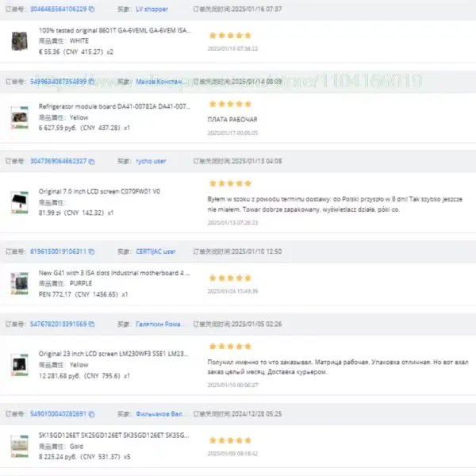This screenshot has width=476, height=476.
Task: Copy order number 304736906466​2327 with icon
Action: (91, 161)
